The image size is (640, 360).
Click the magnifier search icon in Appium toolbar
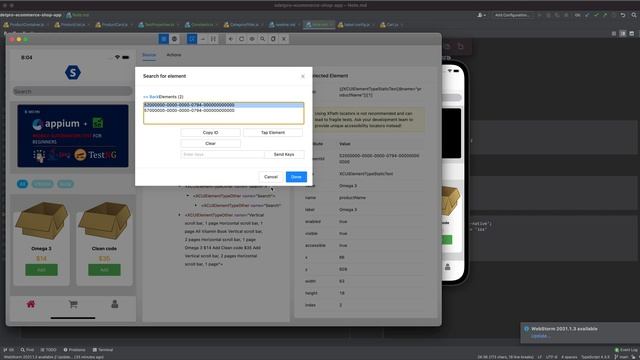point(262,39)
